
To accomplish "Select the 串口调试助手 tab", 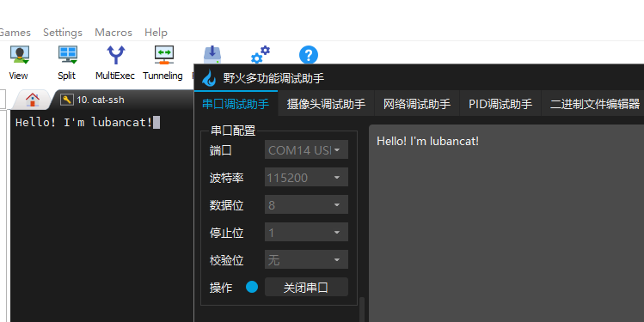I will pyautogui.click(x=236, y=104).
